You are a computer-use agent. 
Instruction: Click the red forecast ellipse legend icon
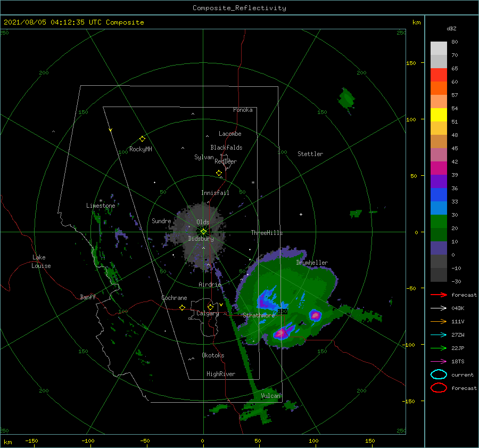click(439, 388)
